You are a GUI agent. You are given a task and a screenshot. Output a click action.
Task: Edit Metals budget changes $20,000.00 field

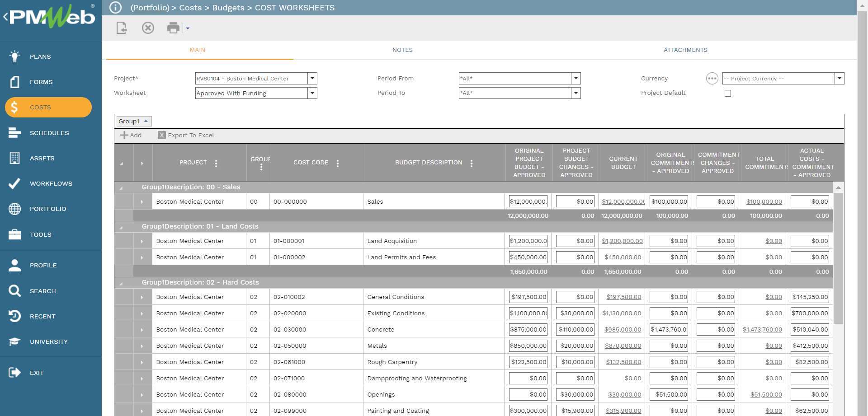(575, 346)
